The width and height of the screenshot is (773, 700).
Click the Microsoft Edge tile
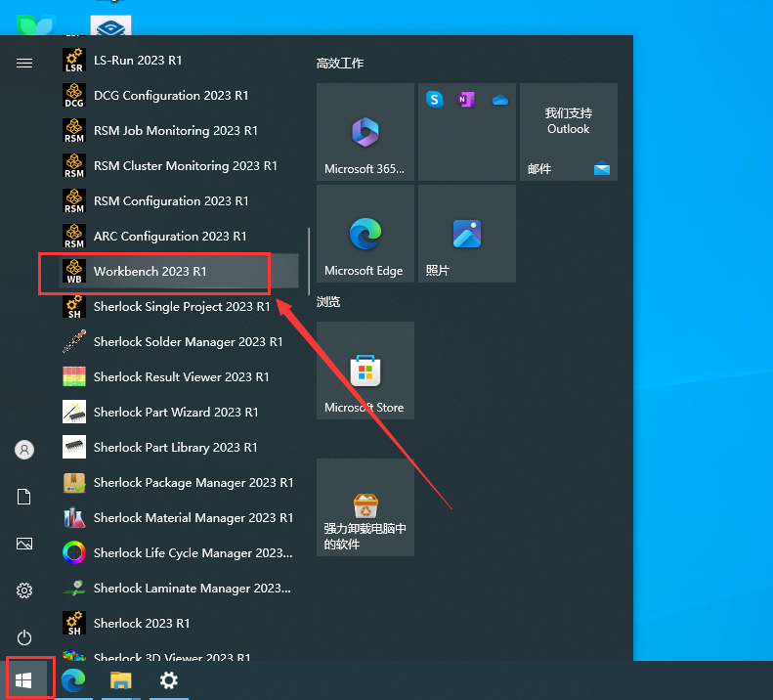pyautogui.click(x=365, y=234)
